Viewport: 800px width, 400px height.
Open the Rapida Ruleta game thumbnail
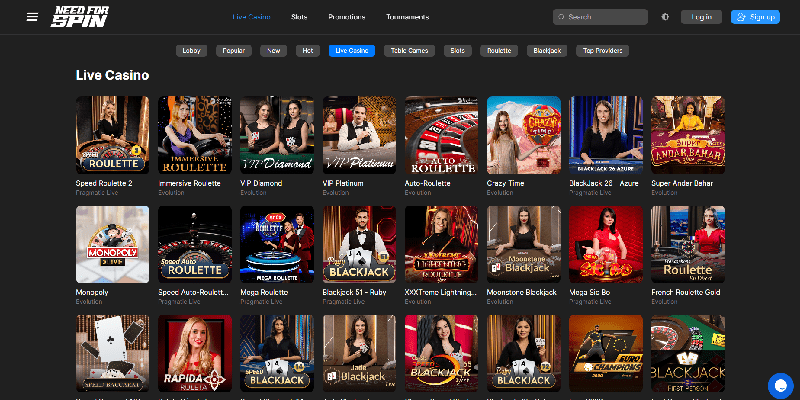[194, 355]
